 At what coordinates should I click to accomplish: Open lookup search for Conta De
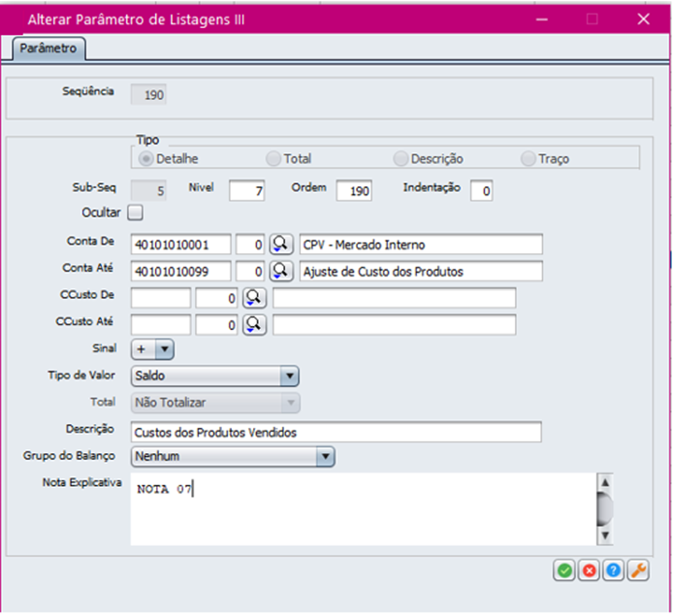pos(280,244)
